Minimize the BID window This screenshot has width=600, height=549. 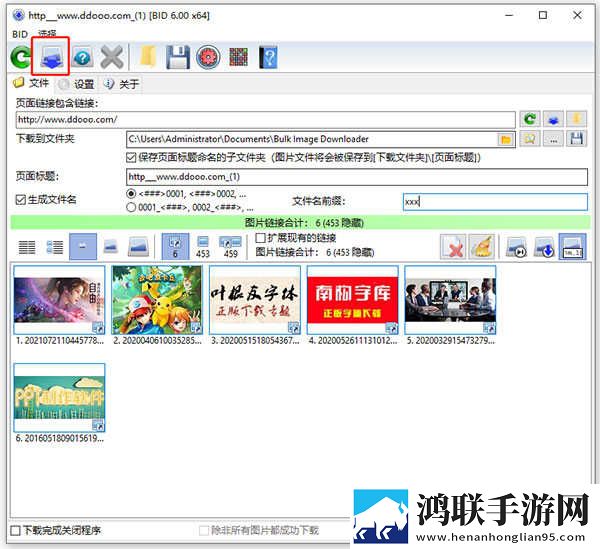[509, 15]
